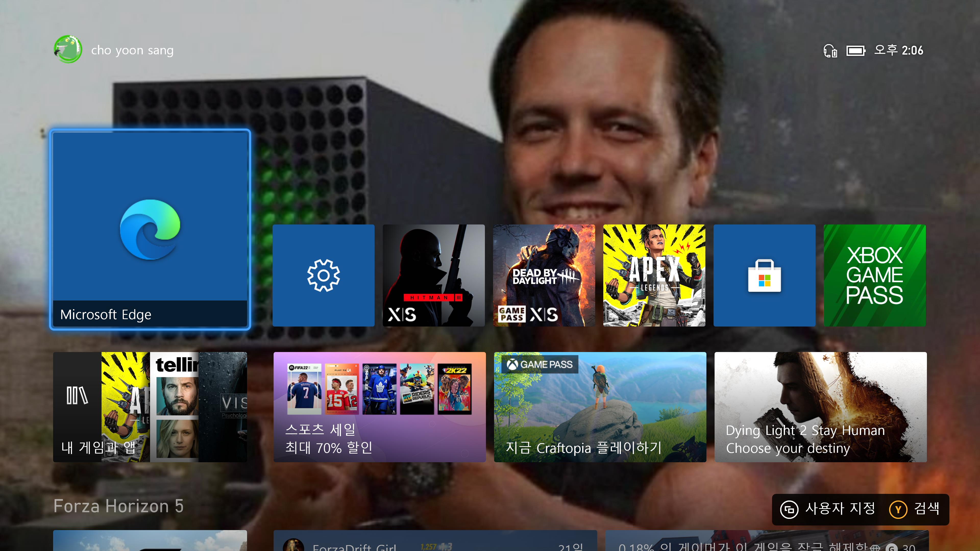This screenshot has width=980, height=551.
Task: Open the Settings gear tile
Action: pyautogui.click(x=323, y=275)
